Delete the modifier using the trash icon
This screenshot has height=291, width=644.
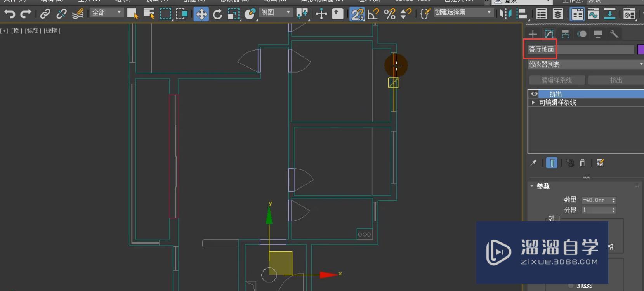coord(582,163)
